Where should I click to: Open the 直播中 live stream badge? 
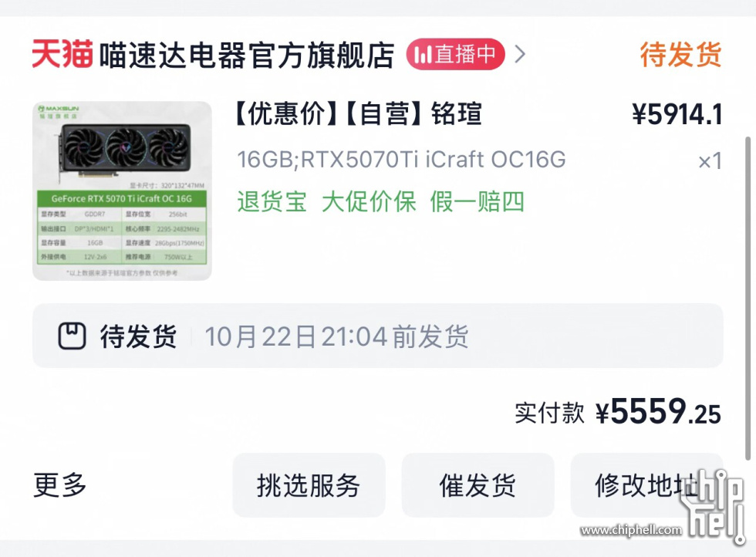455,55
